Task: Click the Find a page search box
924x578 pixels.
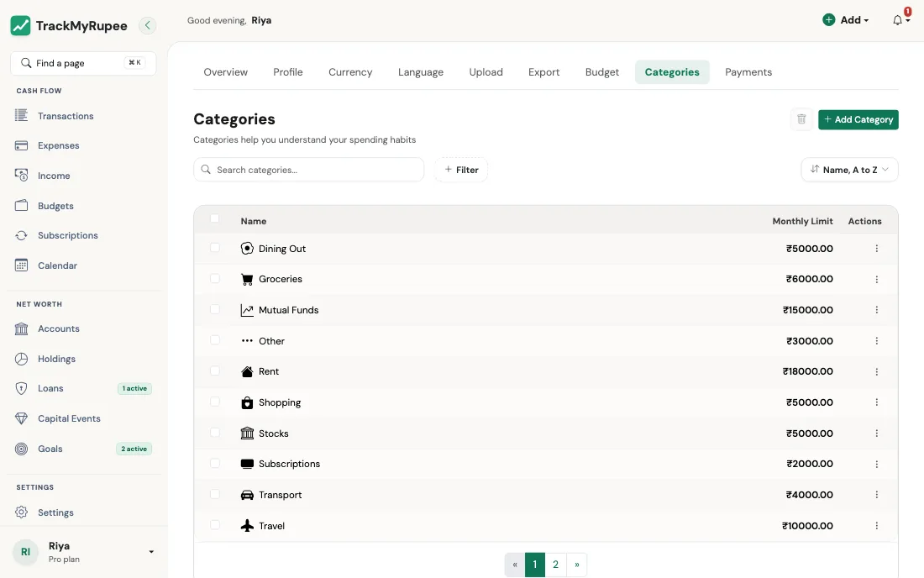Action: pos(83,63)
